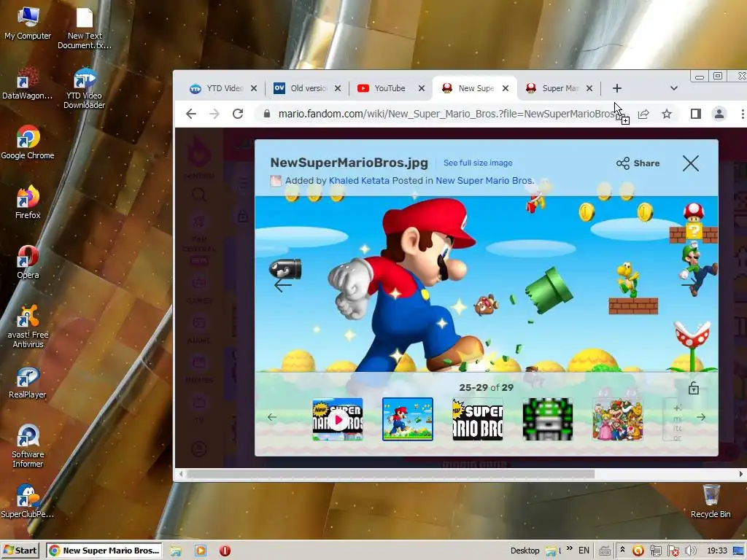747x560 pixels.
Task: Go to previous image with left arrow
Action: tap(283, 285)
